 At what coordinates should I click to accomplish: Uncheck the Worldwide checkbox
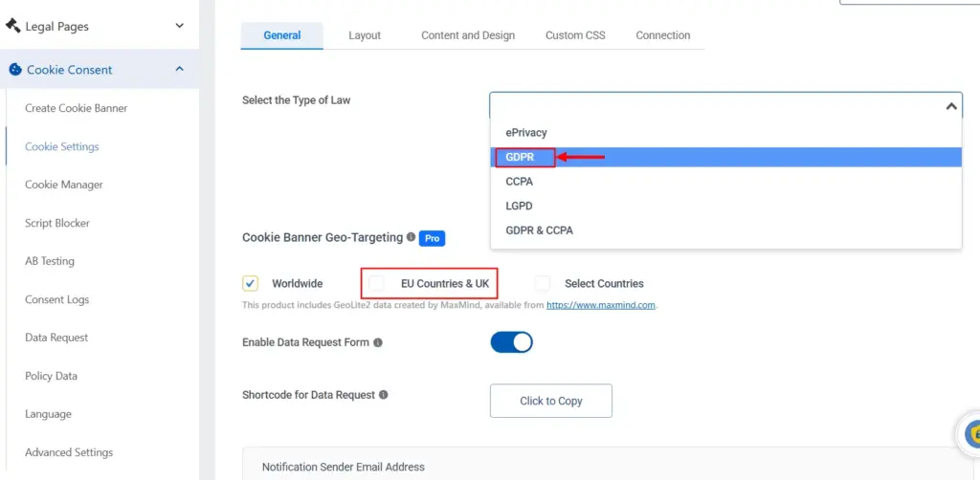coord(250,283)
